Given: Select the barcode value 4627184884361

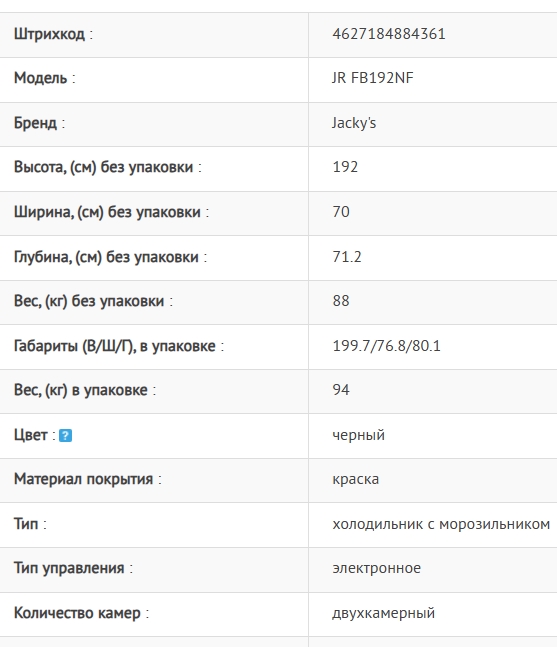Looking at the screenshot, I should [389, 34].
